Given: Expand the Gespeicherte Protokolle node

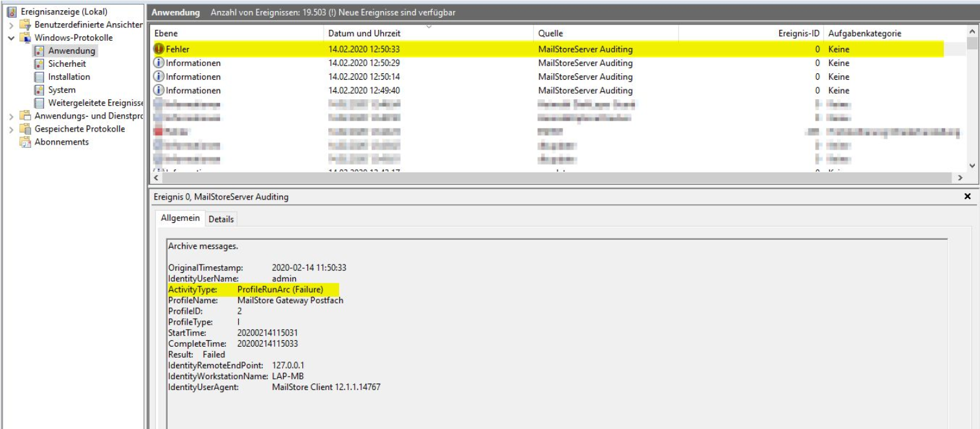Looking at the screenshot, I should [11, 129].
